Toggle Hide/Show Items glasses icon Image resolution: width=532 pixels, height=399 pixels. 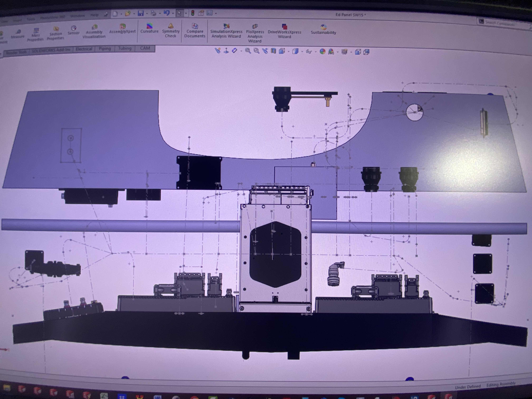[309, 51]
